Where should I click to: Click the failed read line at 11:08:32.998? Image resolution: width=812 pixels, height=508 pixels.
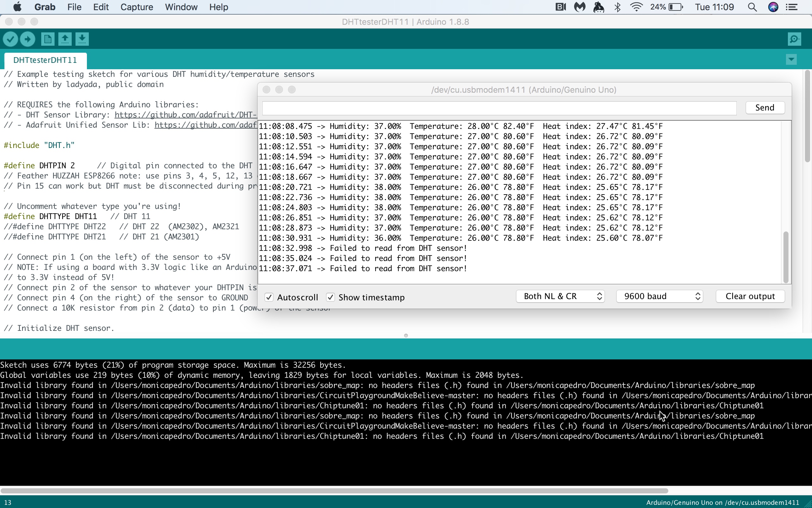(363, 248)
